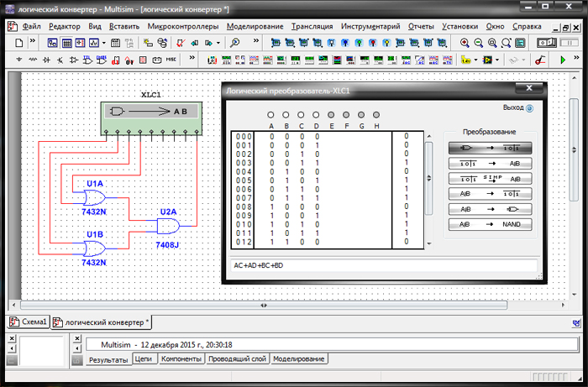
Task: Flip the simulation on/off switch
Action: 547,43
